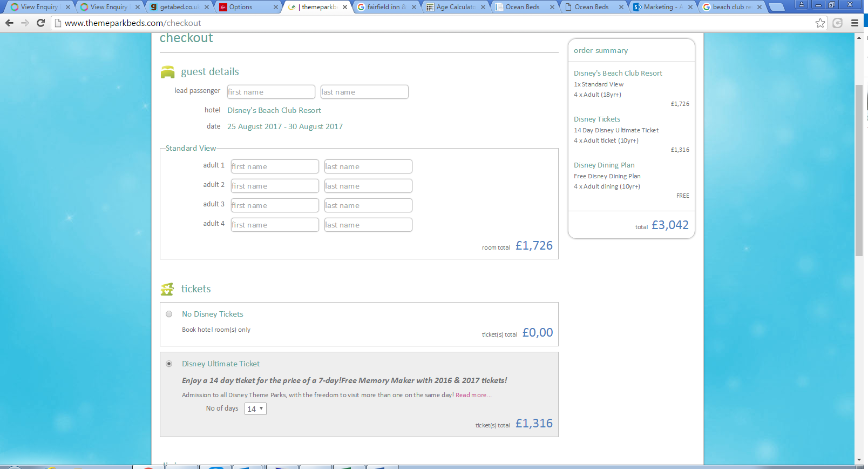Click the Disney Dining Plan heading

604,165
